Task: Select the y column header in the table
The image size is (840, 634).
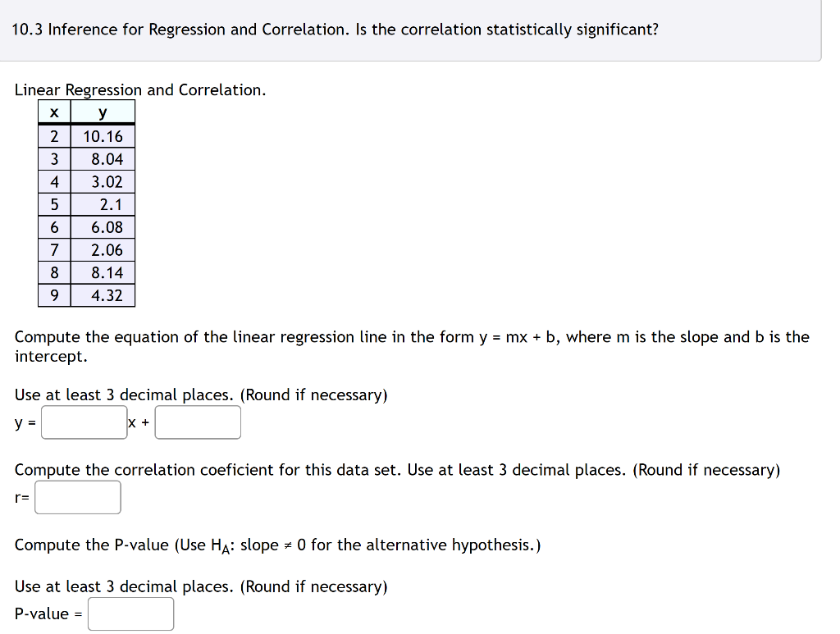Action: [x=103, y=112]
